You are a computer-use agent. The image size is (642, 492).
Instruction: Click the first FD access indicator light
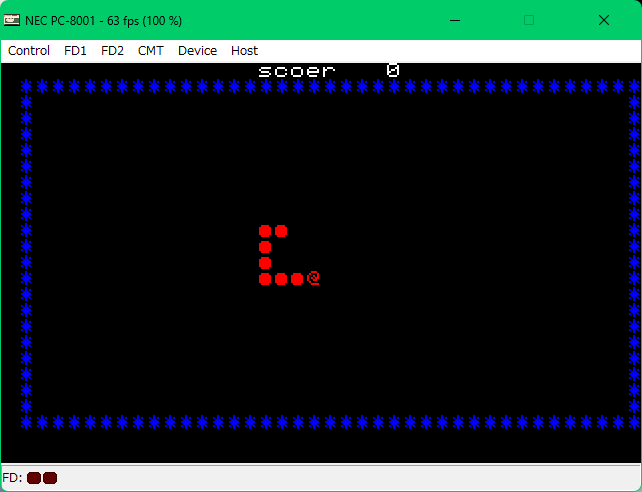[34, 478]
